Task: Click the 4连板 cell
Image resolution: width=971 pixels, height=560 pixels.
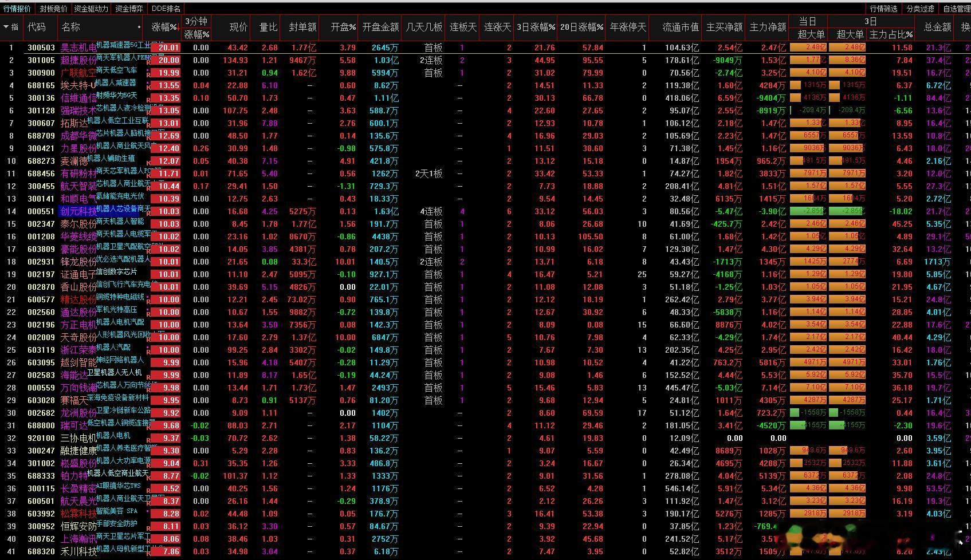Action: pyautogui.click(x=431, y=211)
